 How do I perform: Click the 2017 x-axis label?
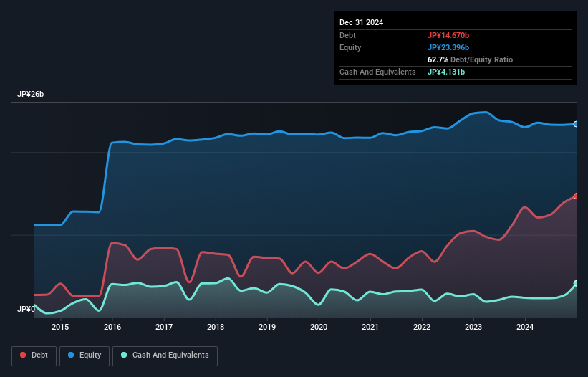[x=164, y=327]
